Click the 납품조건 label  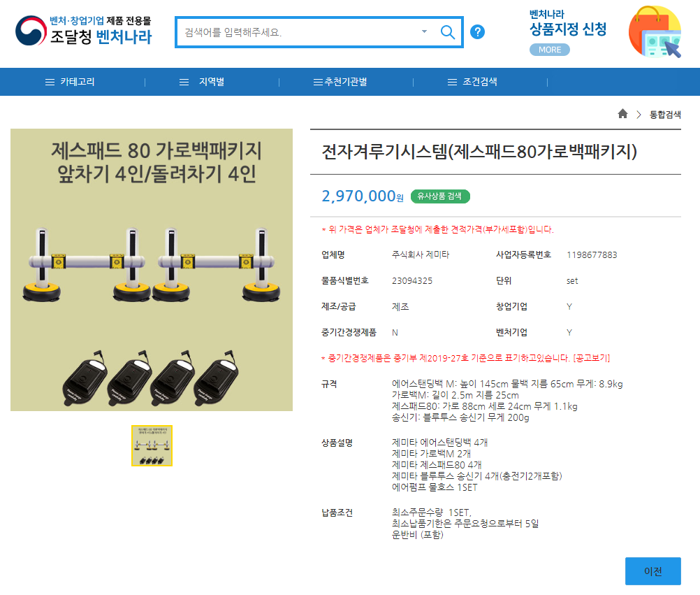[x=337, y=512]
